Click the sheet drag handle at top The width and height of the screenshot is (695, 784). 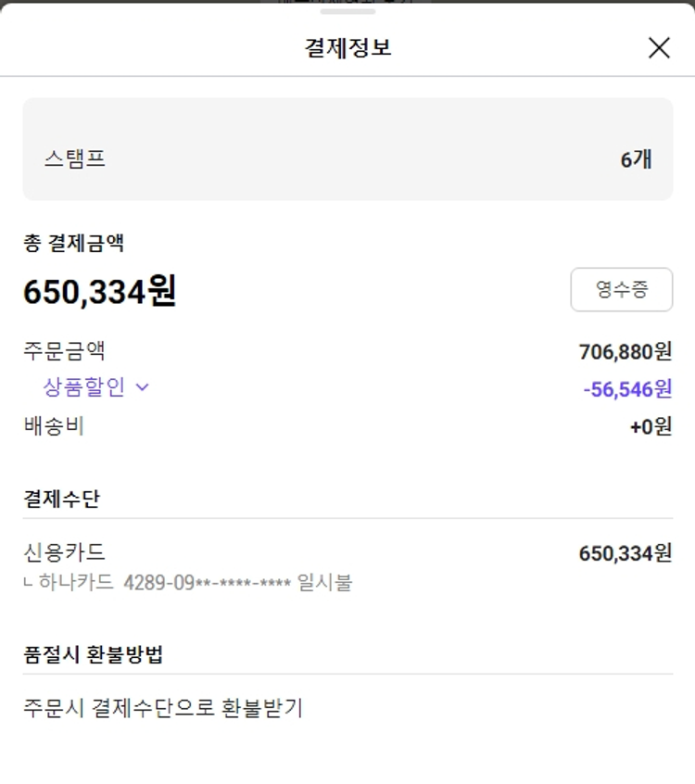(x=347, y=11)
